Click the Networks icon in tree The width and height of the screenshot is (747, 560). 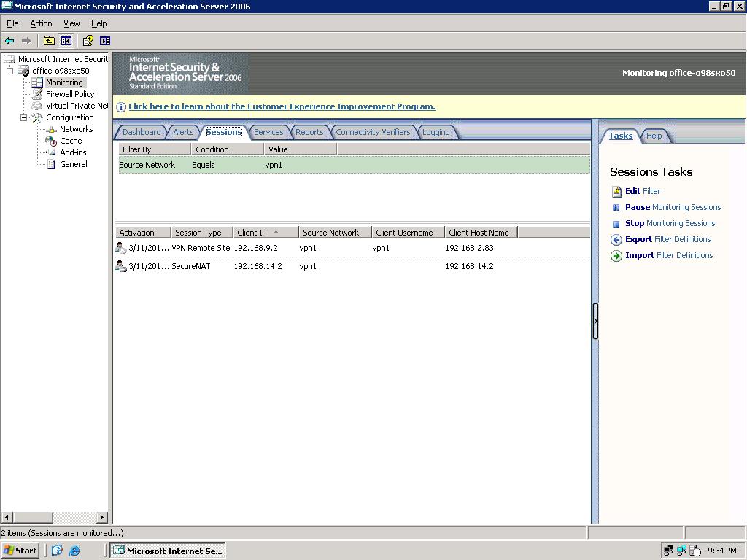point(51,129)
